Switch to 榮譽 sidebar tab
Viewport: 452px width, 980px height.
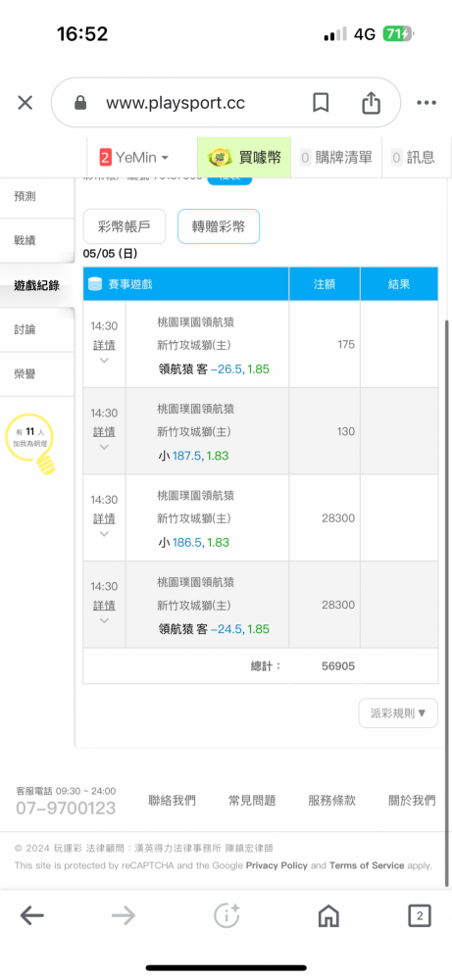pos(37,373)
